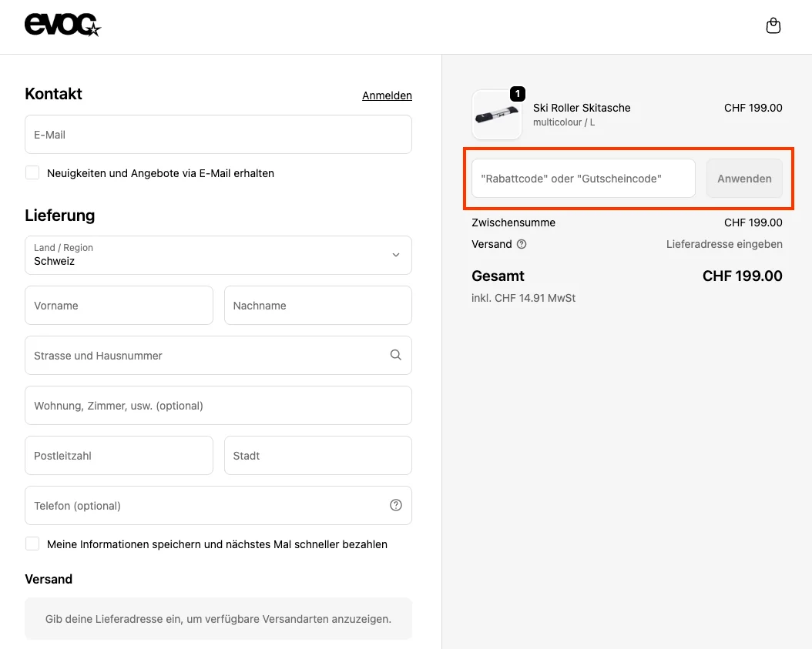Enable newsletter checkbox for Neuigkeiten und Angebote
812x649 pixels.
(32, 173)
